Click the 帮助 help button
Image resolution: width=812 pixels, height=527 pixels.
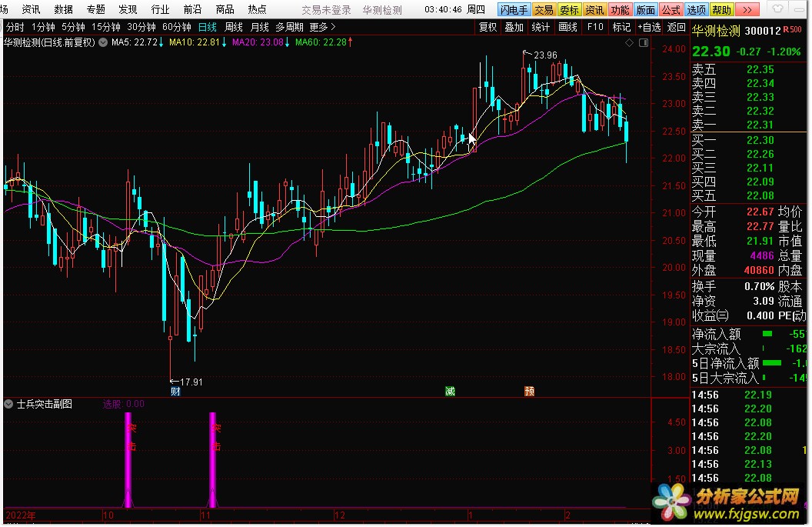[721, 10]
